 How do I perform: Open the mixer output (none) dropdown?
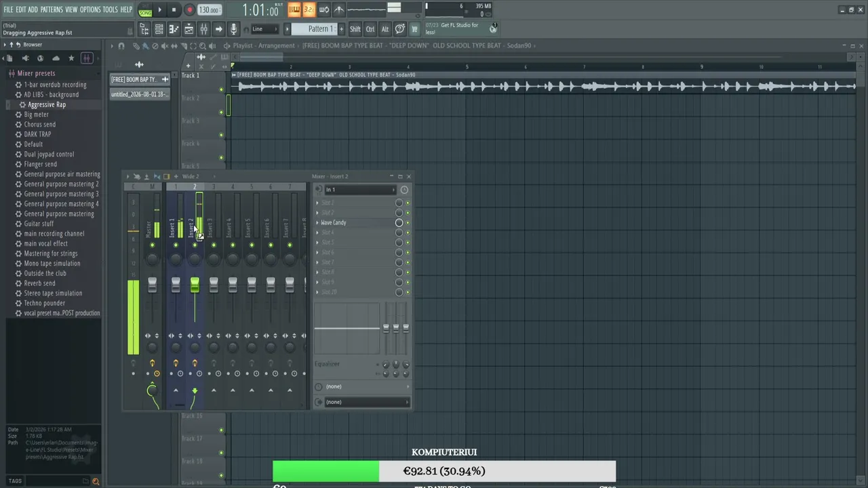tap(367, 402)
